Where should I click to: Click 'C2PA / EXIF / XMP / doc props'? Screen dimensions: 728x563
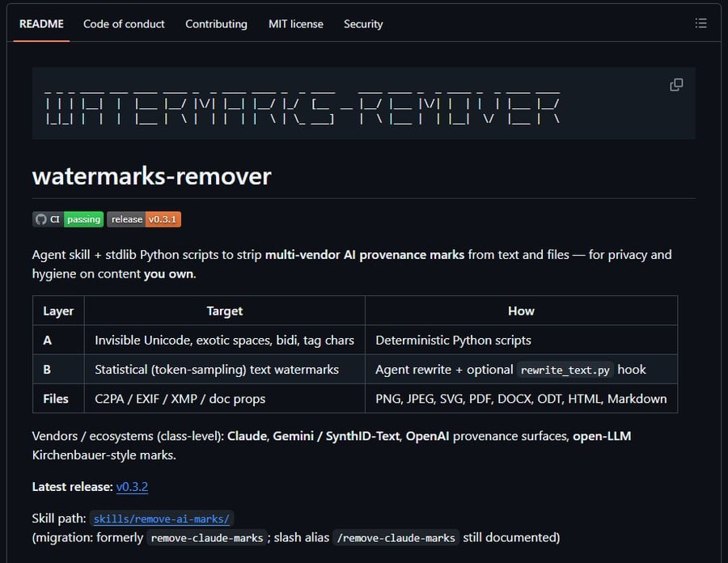(x=180, y=399)
